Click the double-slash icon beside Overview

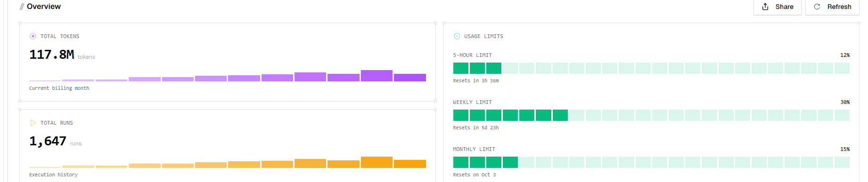tap(22, 7)
